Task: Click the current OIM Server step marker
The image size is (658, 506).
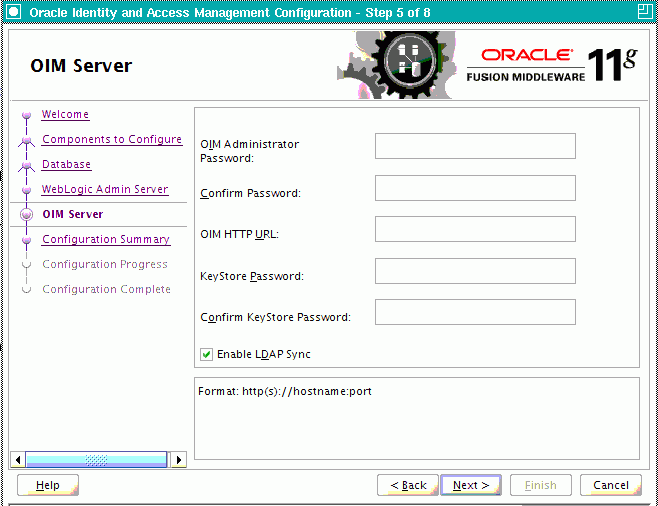Action: 26,214
